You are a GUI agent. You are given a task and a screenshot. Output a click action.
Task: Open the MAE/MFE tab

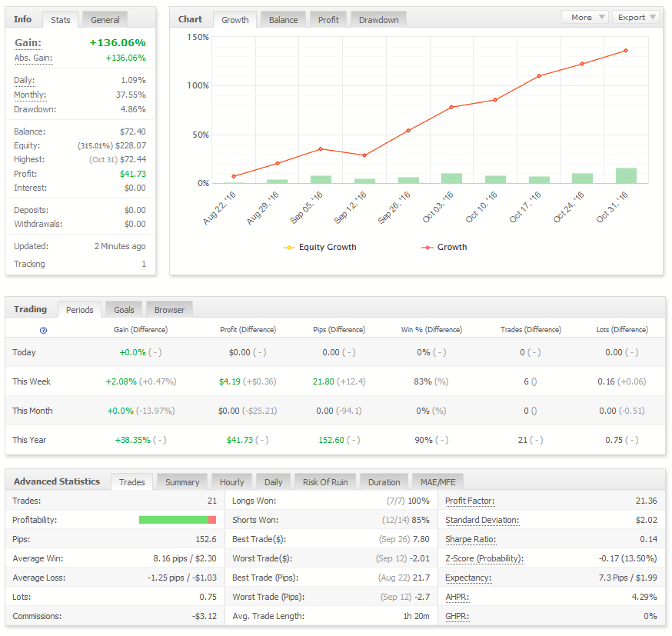coord(438,481)
